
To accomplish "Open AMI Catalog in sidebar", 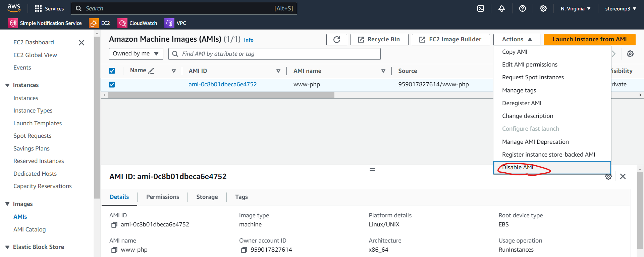I will point(30,229).
